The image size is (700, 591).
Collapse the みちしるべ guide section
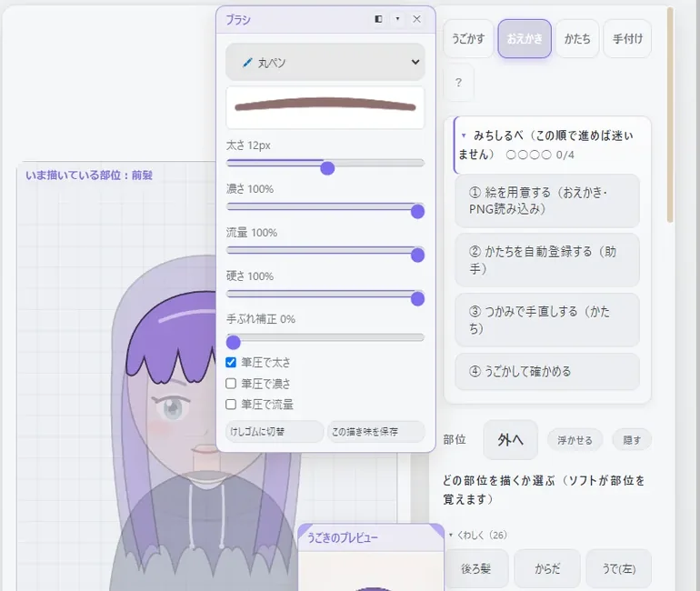pyautogui.click(x=552, y=145)
